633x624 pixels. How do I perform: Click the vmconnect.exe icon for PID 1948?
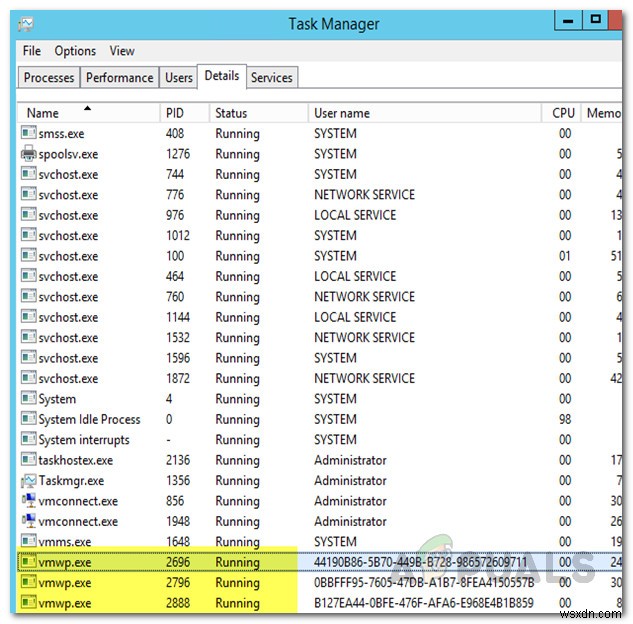tap(28, 521)
